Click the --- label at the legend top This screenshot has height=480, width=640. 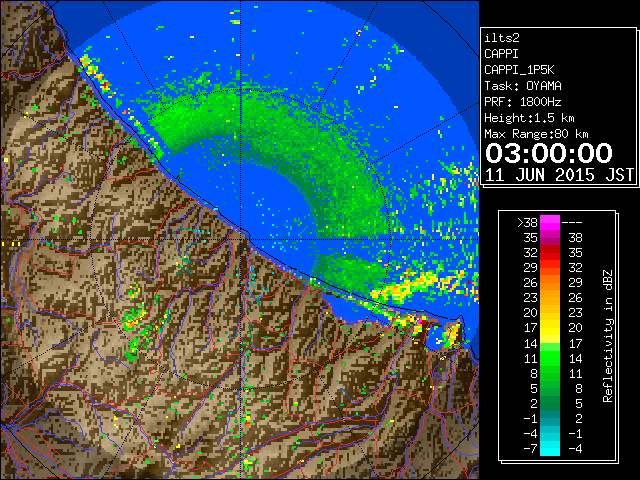[572, 222]
